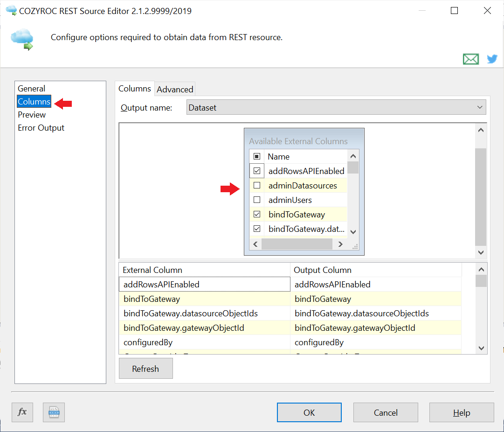Open Help

click(x=462, y=412)
